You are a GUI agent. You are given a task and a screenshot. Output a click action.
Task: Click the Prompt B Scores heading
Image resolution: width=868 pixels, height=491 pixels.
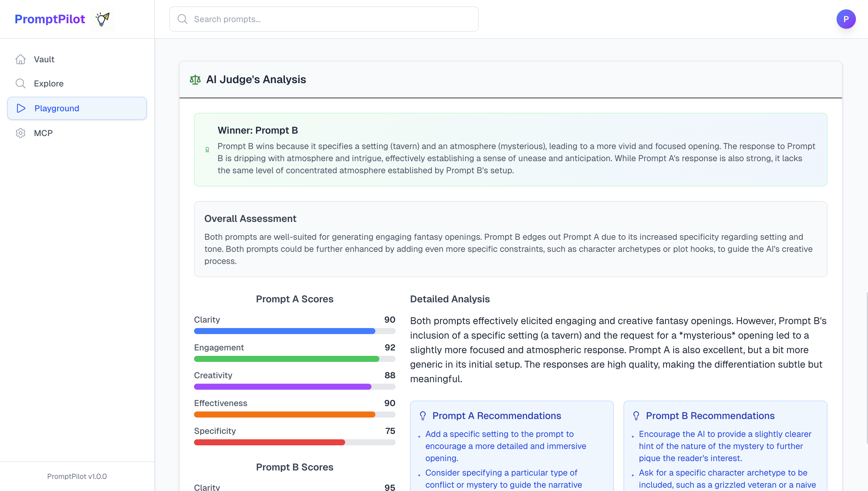point(294,467)
